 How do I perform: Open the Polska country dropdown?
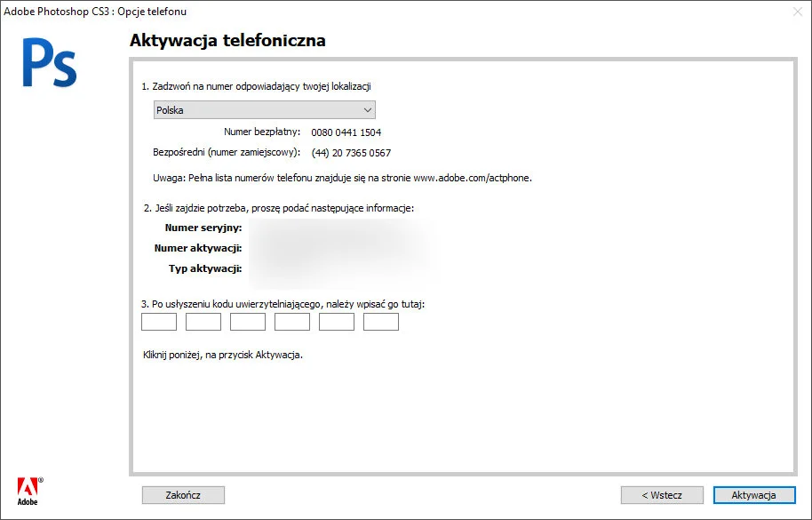point(264,110)
